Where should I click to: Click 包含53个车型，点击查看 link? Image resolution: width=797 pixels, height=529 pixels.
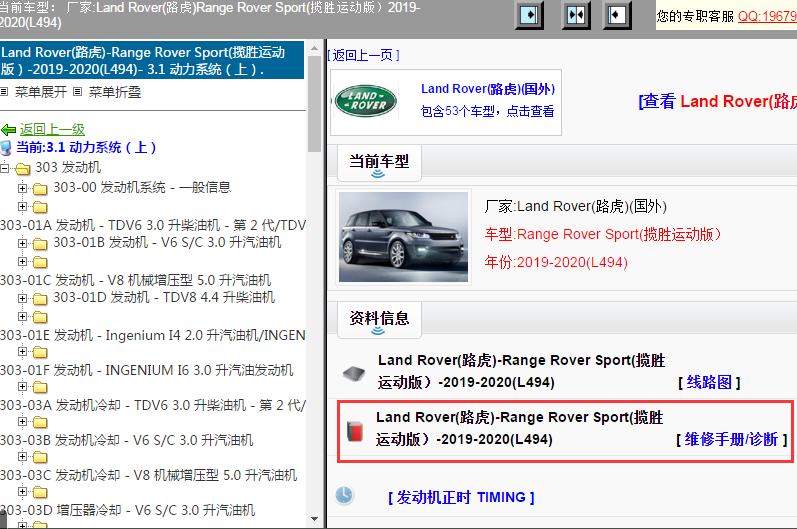tap(487, 111)
